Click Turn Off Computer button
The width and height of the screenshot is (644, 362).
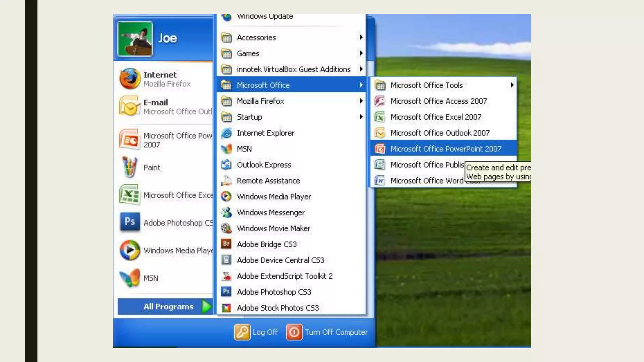327,332
